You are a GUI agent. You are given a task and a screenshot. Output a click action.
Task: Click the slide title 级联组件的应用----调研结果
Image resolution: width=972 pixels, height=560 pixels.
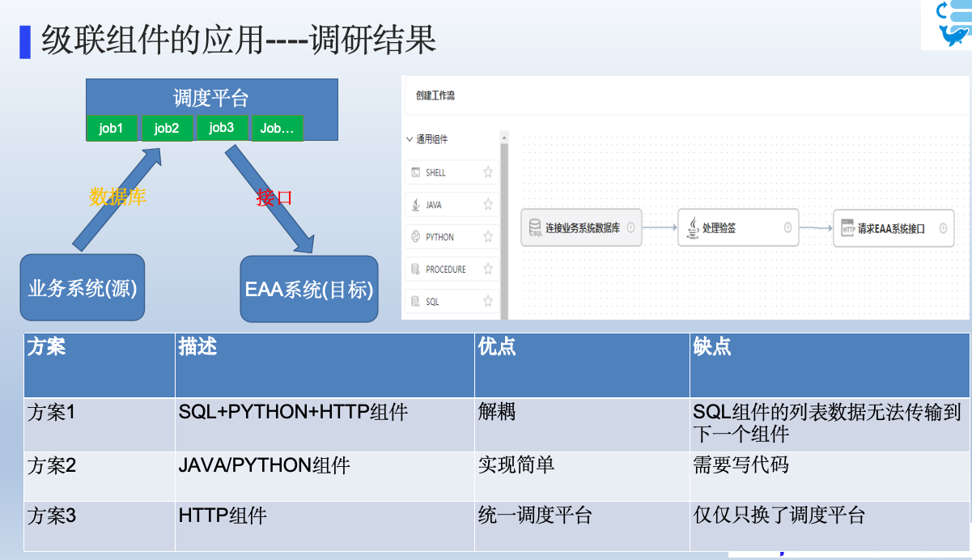(240, 40)
